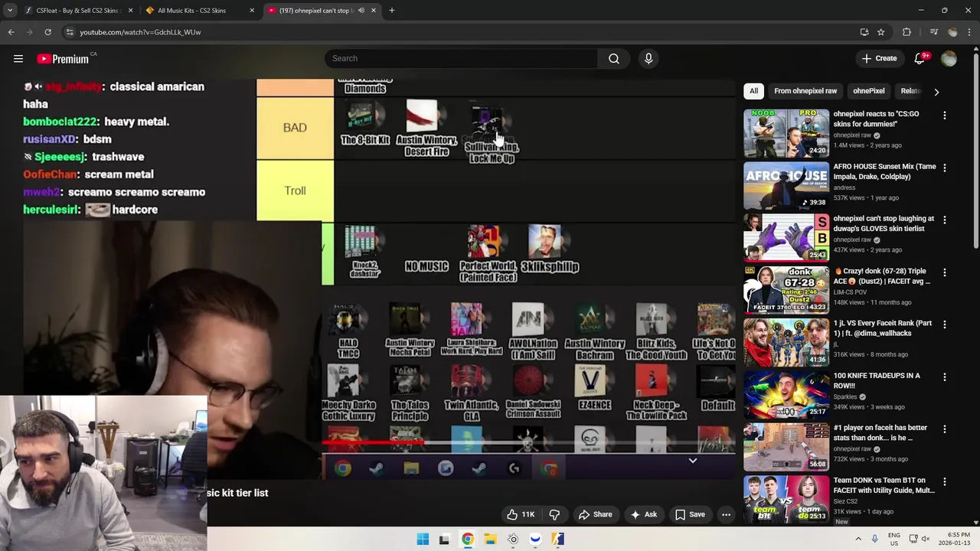Save video to a playlist
980x551 pixels.
pos(689,514)
